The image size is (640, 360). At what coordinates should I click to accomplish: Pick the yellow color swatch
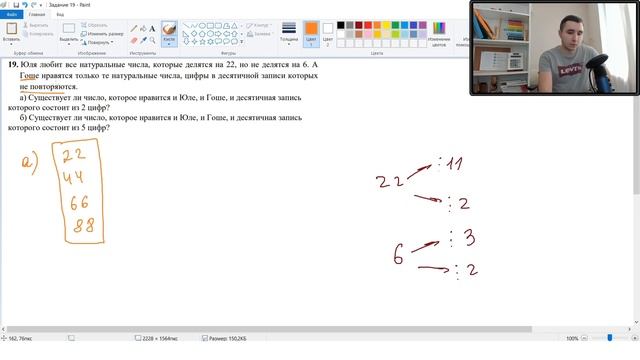[x=386, y=25]
